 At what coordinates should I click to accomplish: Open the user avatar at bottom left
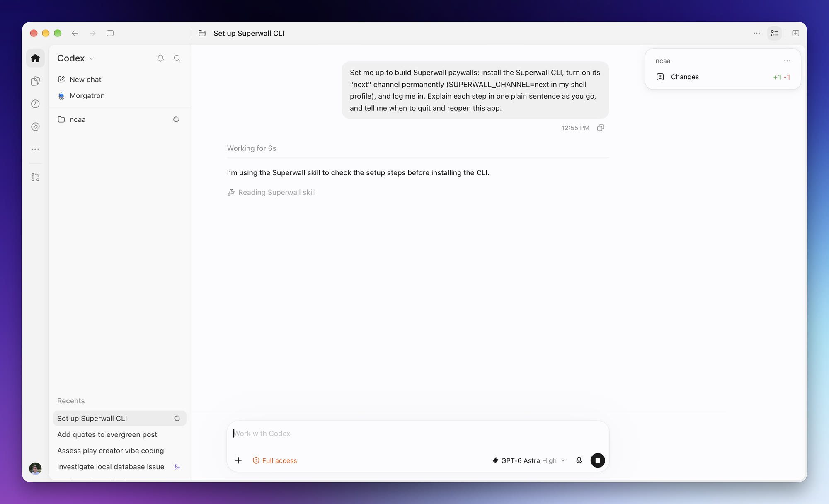[35, 469]
